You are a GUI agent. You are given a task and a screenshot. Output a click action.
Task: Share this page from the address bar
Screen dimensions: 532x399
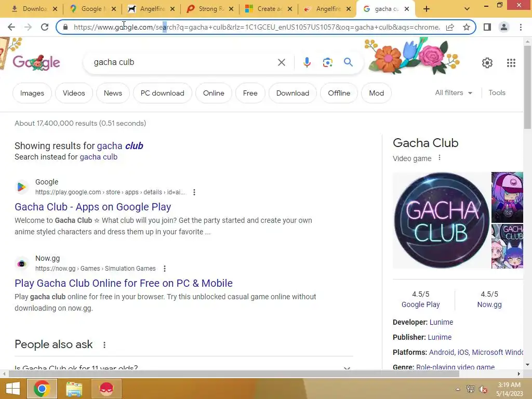450,27
